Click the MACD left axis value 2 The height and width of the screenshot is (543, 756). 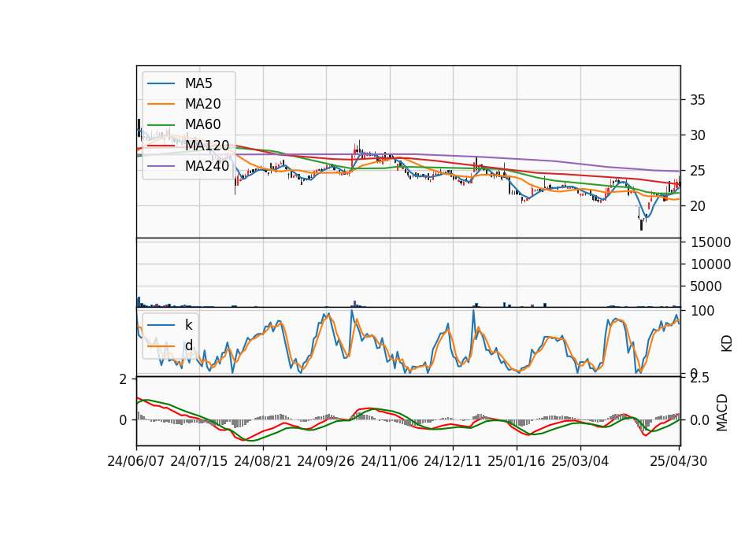point(123,379)
